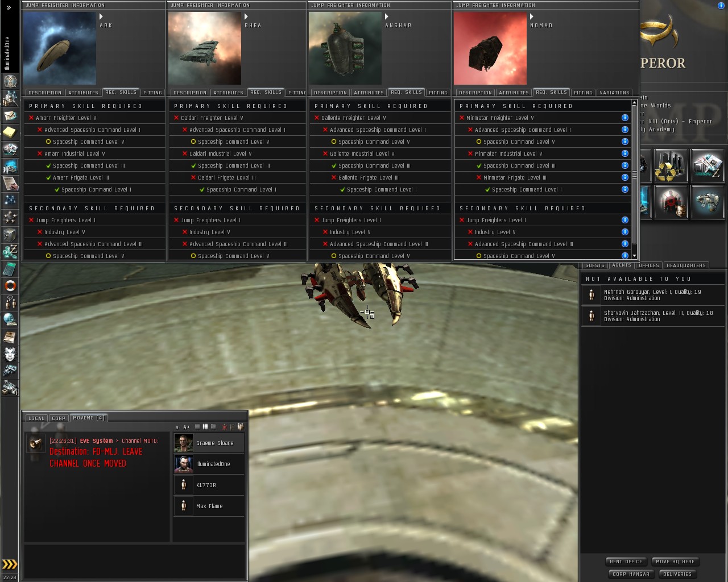
Task: Open the lifebuoy Help icon in the sidebar
Action: (x=10, y=285)
